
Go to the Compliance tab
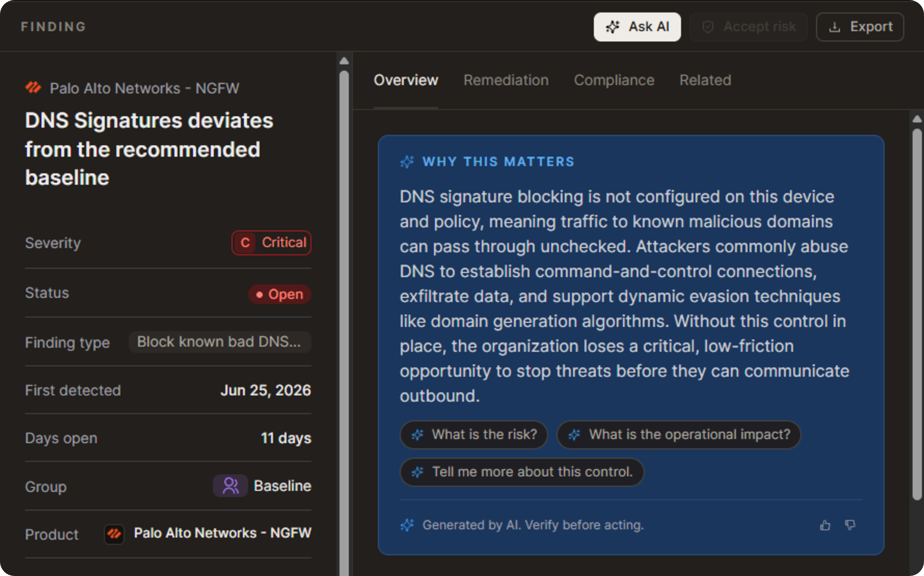(x=614, y=80)
